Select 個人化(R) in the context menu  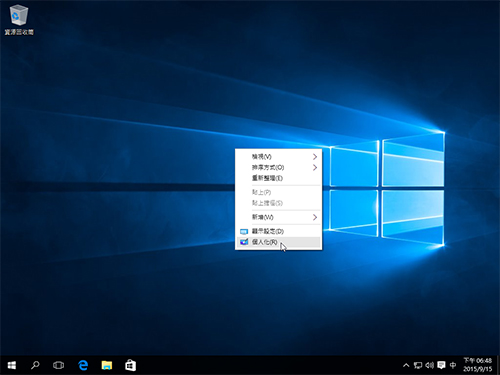point(279,242)
